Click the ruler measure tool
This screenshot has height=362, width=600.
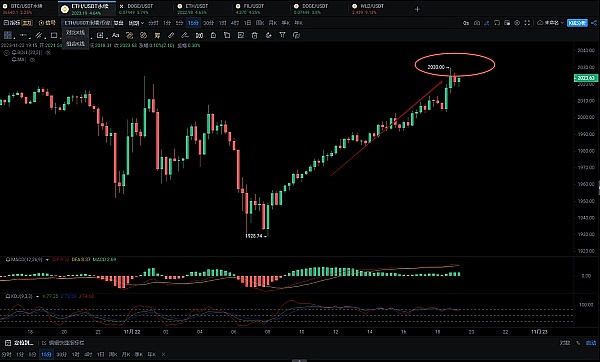point(171,36)
